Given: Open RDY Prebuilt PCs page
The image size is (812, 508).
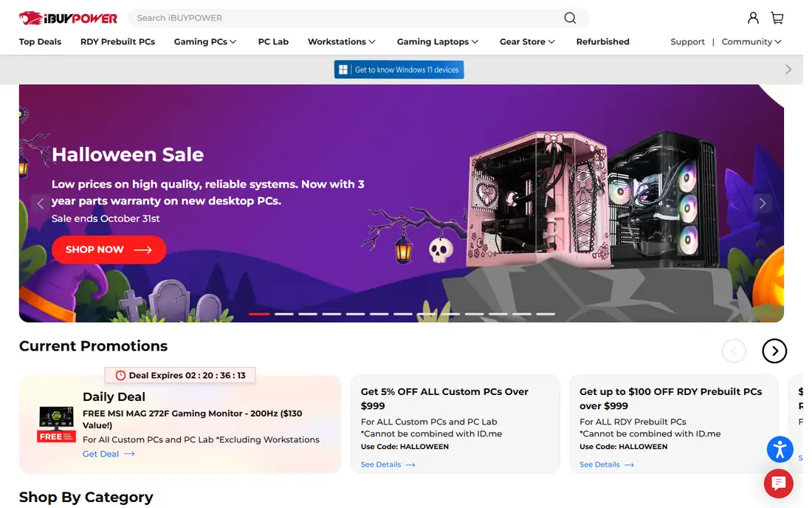Looking at the screenshot, I should (117, 41).
